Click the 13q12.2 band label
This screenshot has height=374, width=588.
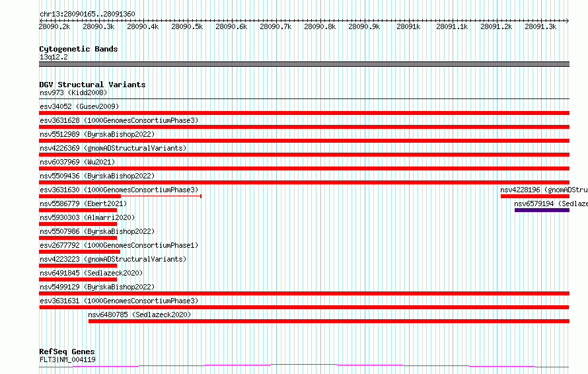click(54, 57)
